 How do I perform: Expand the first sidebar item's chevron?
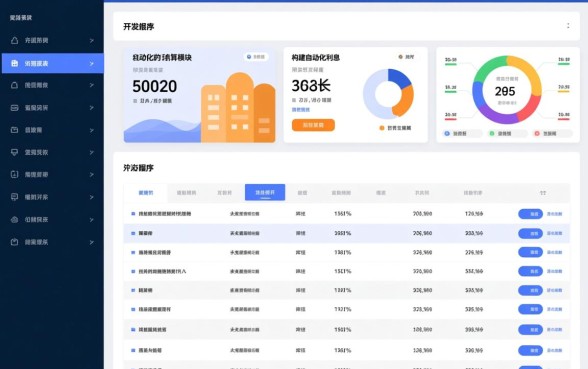(92, 40)
